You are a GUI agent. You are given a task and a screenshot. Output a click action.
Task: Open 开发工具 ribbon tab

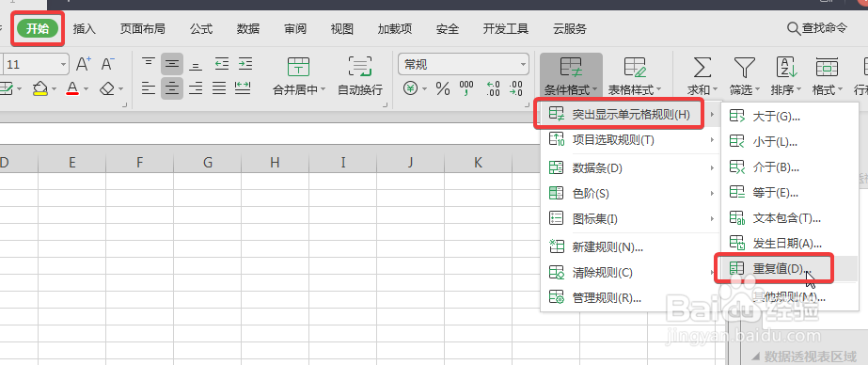(x=505, y=29)
